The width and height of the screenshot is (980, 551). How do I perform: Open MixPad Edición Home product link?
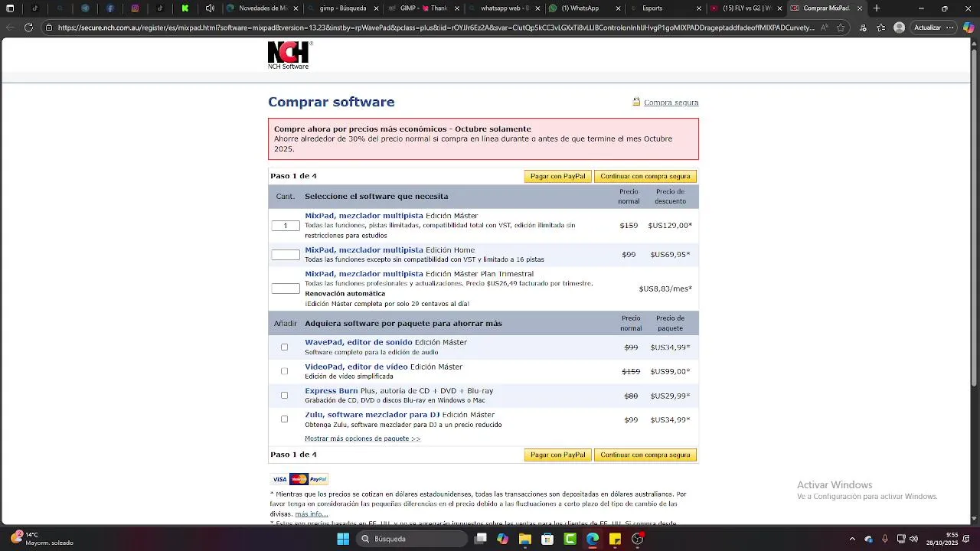pos(364,249)
